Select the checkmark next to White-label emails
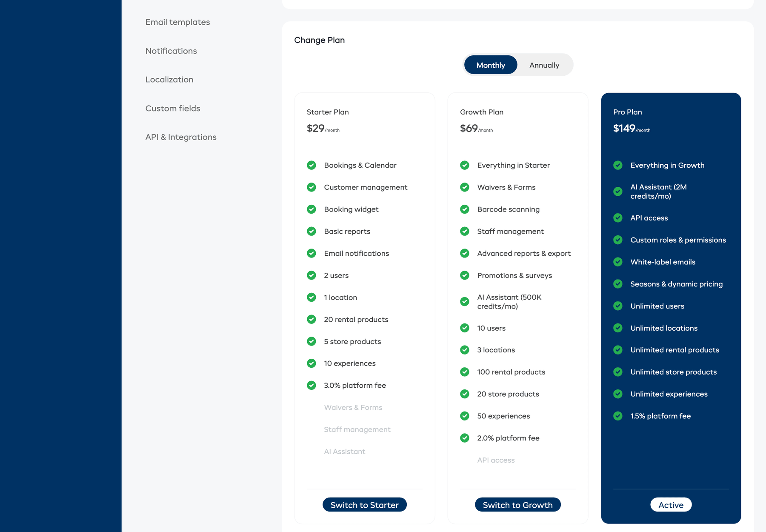This screenshot has height=532, width=766. click(x=618, y=262)
